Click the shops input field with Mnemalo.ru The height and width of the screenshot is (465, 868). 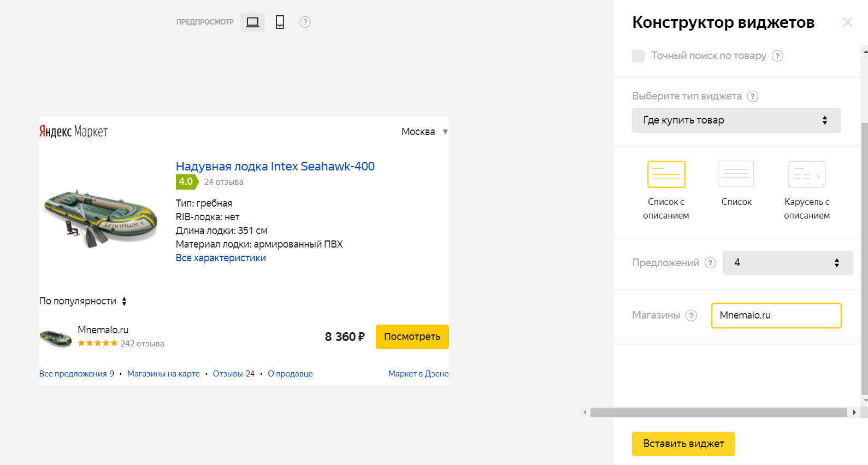coord(776,315)
